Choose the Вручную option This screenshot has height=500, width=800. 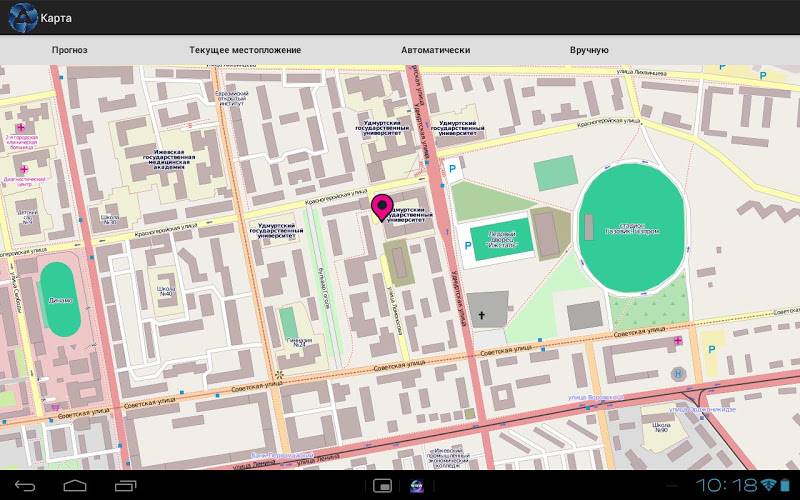point(589,49)
